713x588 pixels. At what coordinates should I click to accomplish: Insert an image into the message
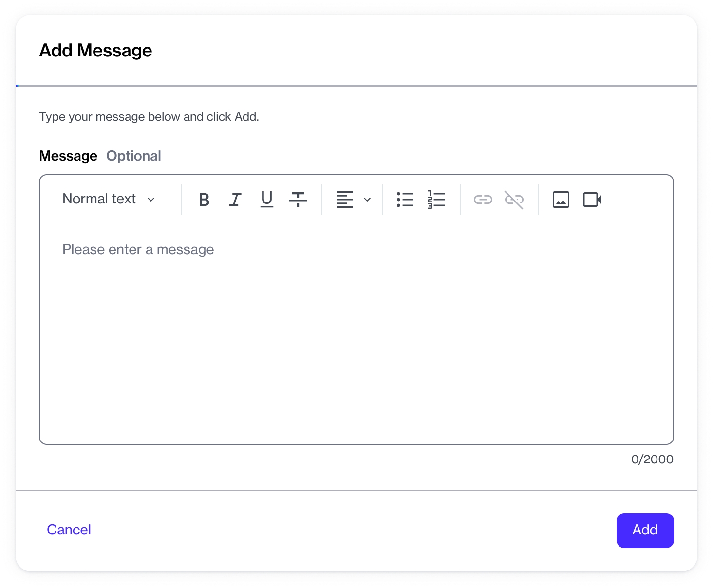pyautogui.click(x=561, y=200)
